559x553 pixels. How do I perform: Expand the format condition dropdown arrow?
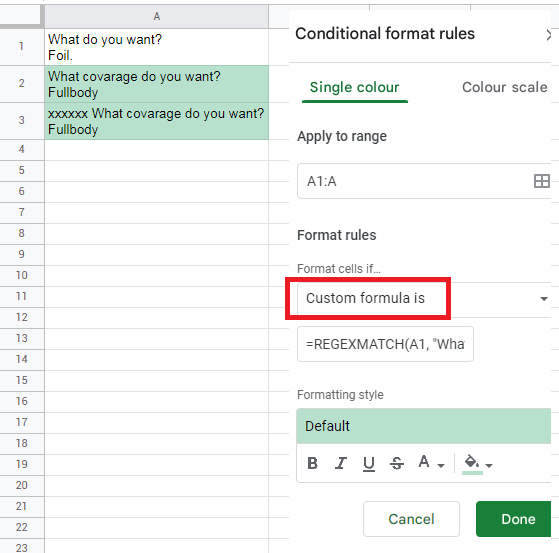[544, 298]
